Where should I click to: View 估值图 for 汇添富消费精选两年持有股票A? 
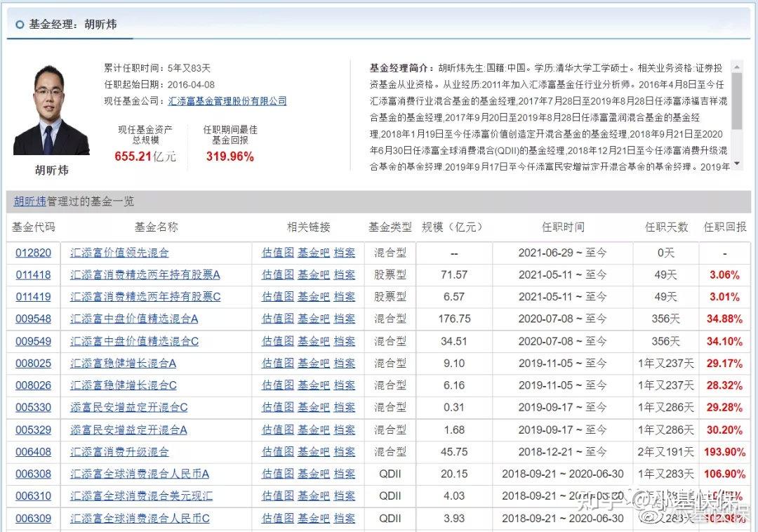(x=277, y=275)
